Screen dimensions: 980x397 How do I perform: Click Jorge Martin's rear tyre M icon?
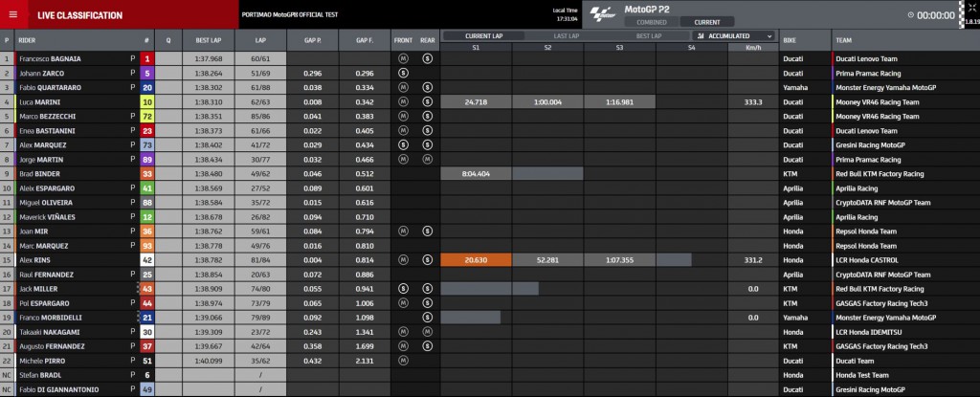[428, 160]
